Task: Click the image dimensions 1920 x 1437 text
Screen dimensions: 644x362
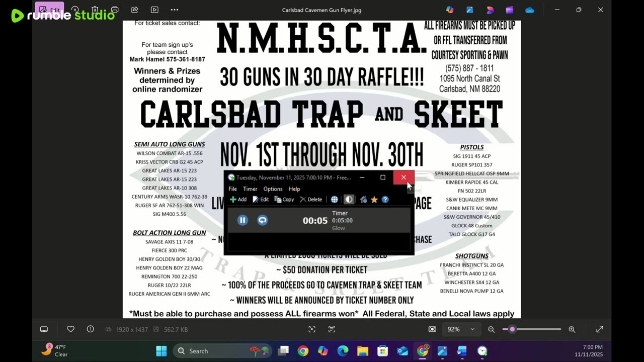Action: point(131,329)
